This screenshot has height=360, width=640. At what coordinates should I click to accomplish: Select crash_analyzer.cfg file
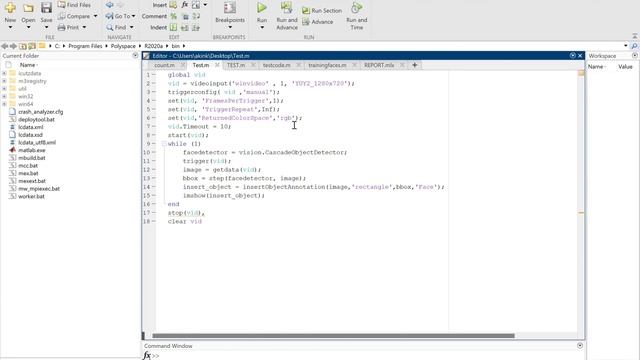(40, 112)
